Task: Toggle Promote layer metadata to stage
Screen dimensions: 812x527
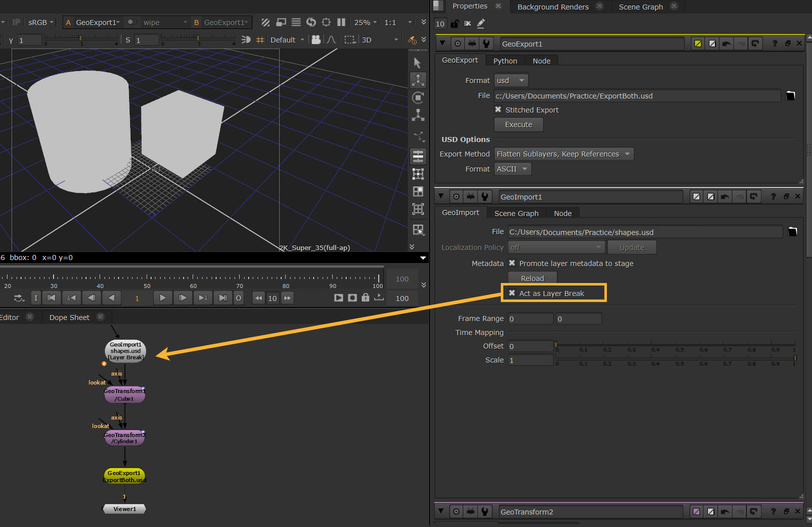Action: [512, 263]
